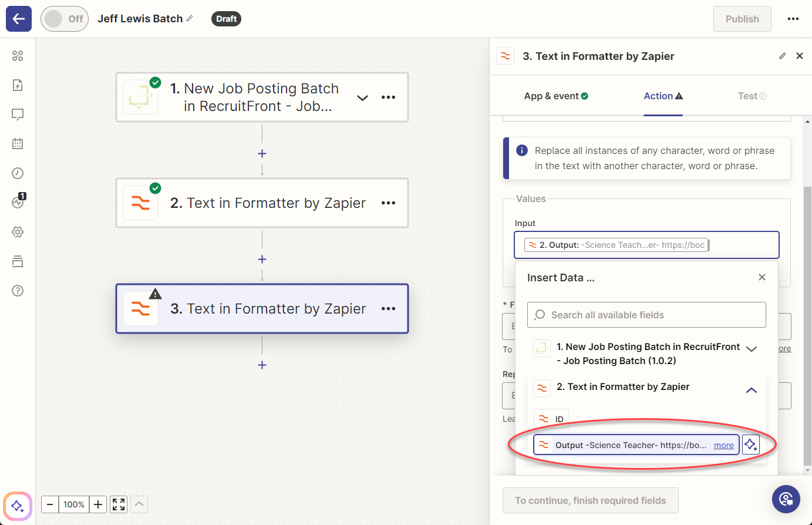Screen dimensions: 812x525
Task: Zoom in with plus button
Action: [98, 504]
